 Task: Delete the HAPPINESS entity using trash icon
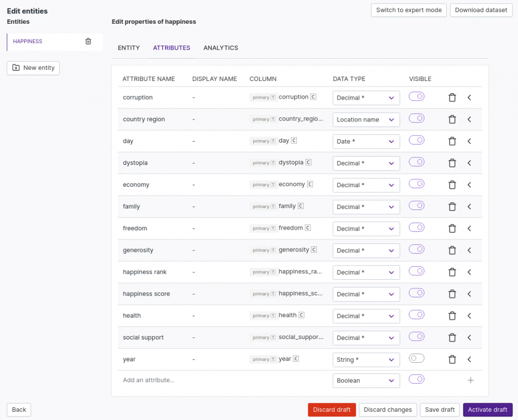pos(88,41)
